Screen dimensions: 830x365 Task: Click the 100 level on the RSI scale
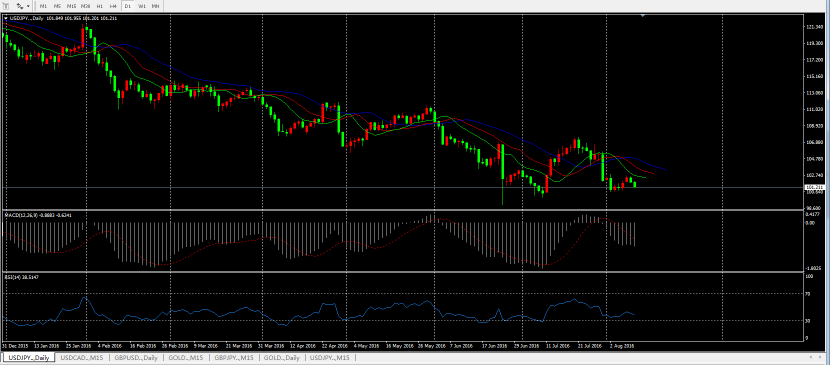809,276
